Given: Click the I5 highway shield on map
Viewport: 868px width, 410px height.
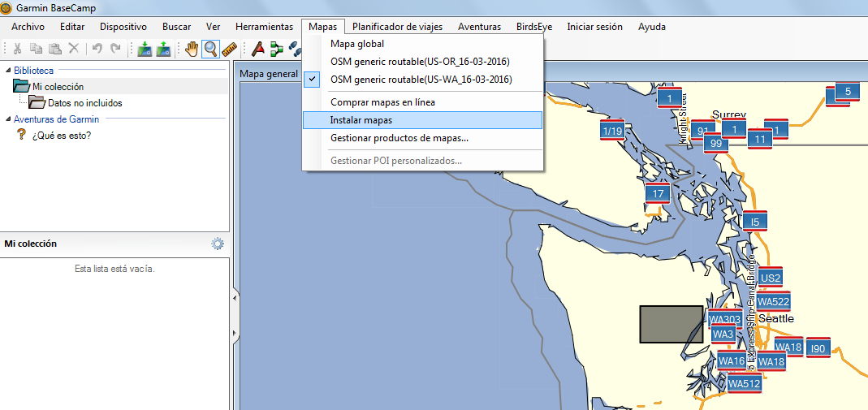Looking at the screenshot, I should (x=754, y=222).
